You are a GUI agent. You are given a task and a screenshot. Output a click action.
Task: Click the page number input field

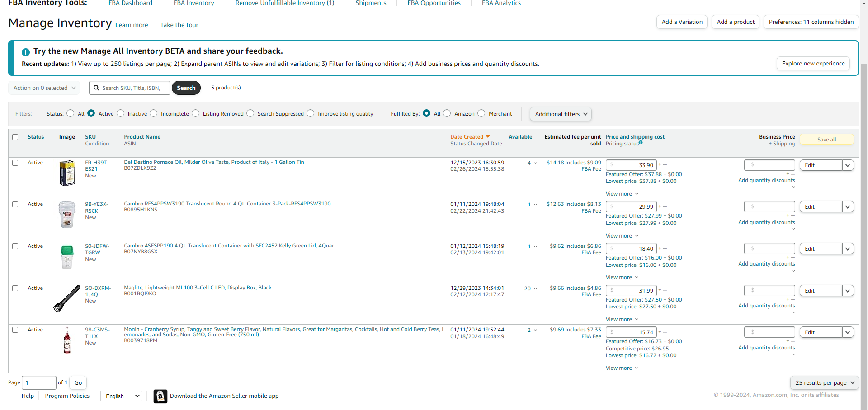point(39,383)
